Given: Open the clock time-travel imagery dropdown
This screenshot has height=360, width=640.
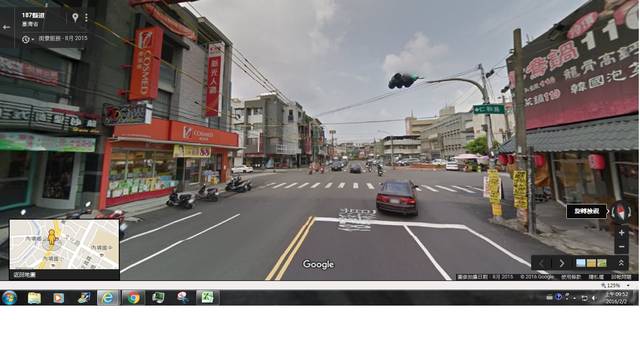Looking at the screenshot, I should click(x=27, y=39).
